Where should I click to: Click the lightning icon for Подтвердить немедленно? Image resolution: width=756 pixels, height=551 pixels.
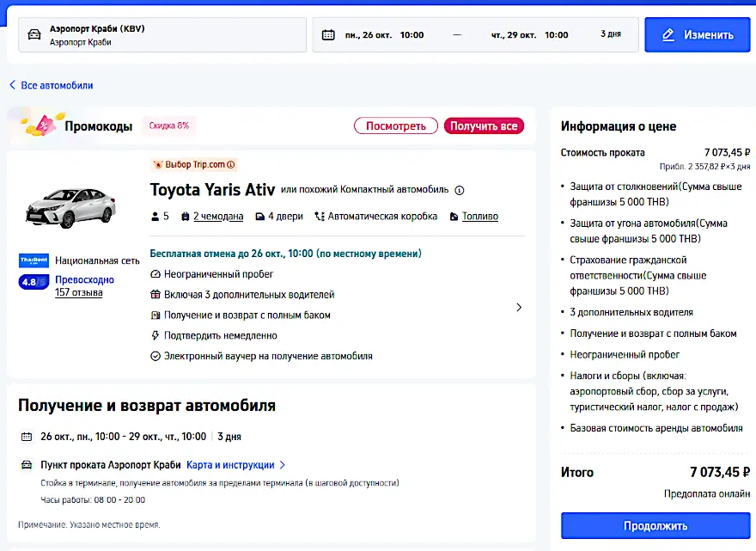coord(155,335)
